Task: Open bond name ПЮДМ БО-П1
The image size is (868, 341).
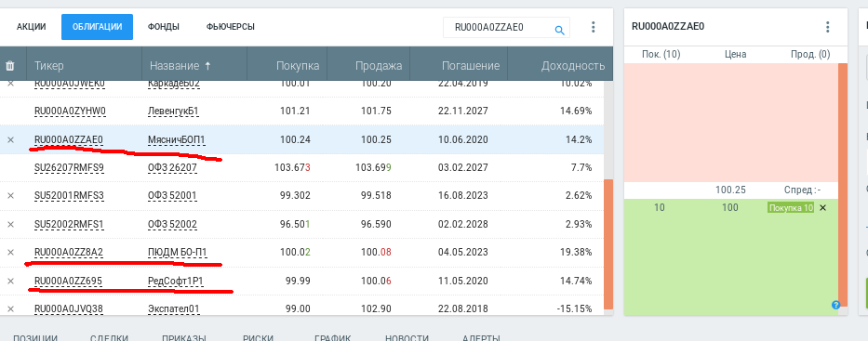Action: pos(177,253)
